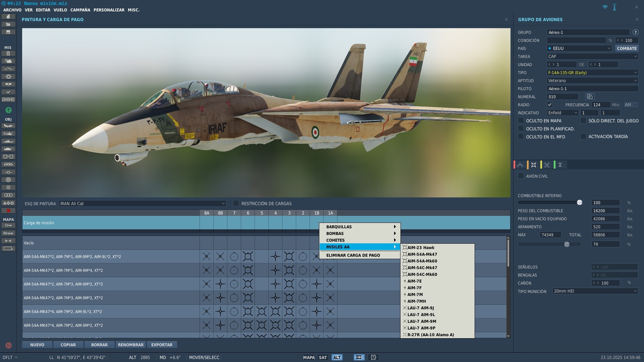This screenshot has width=644, height=362.
Task: Open the Tipo aircraft dropdown
Action: pos(592,72)
